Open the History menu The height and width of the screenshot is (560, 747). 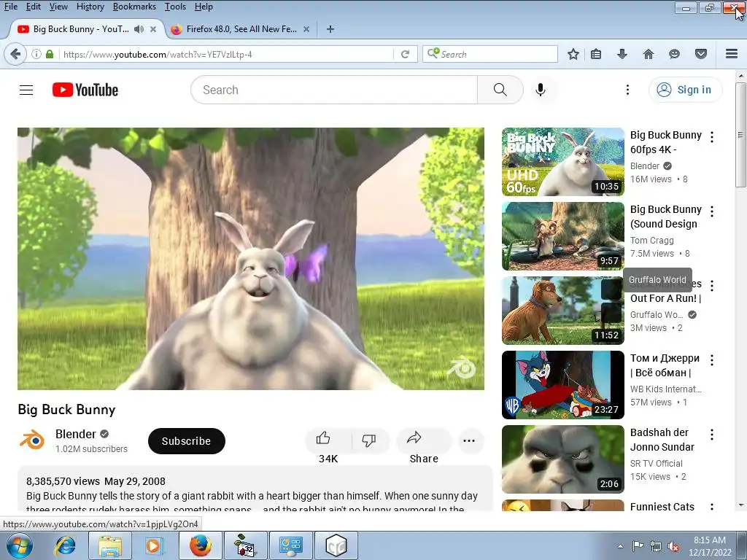click(90, 7)
